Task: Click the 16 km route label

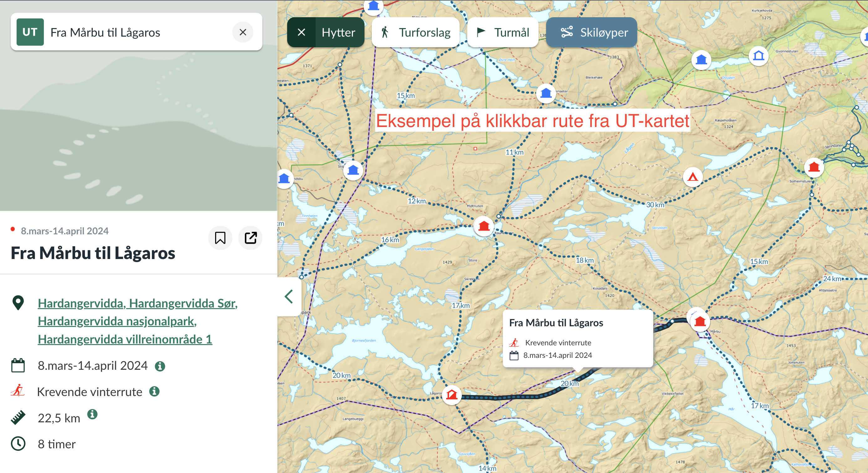Action: (x=390, y=240)
